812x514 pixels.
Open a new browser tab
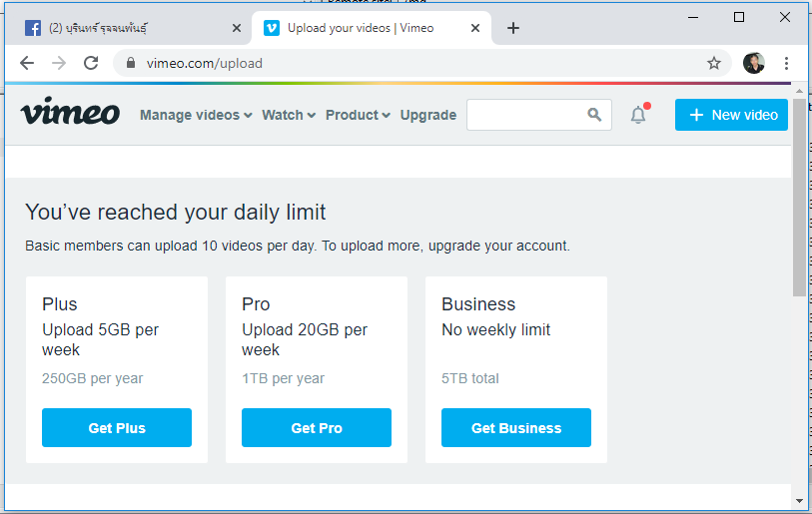click(513, 28)
